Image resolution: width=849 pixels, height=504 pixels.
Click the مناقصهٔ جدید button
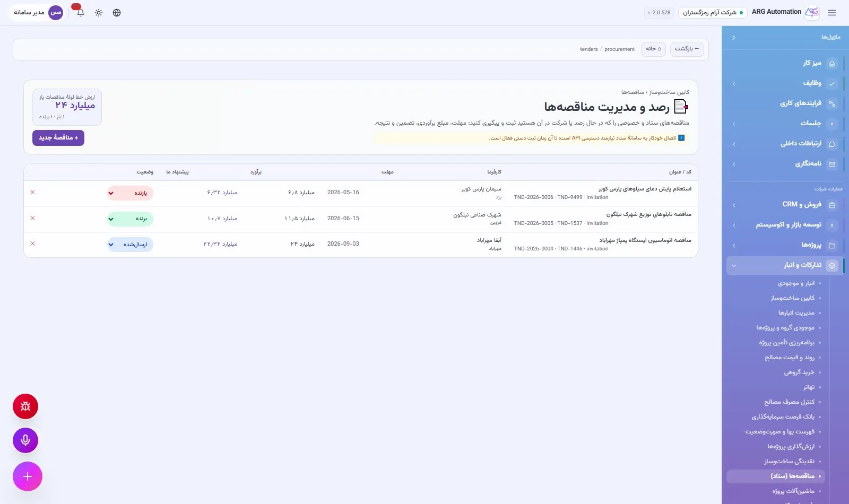[x=58, y=138]
